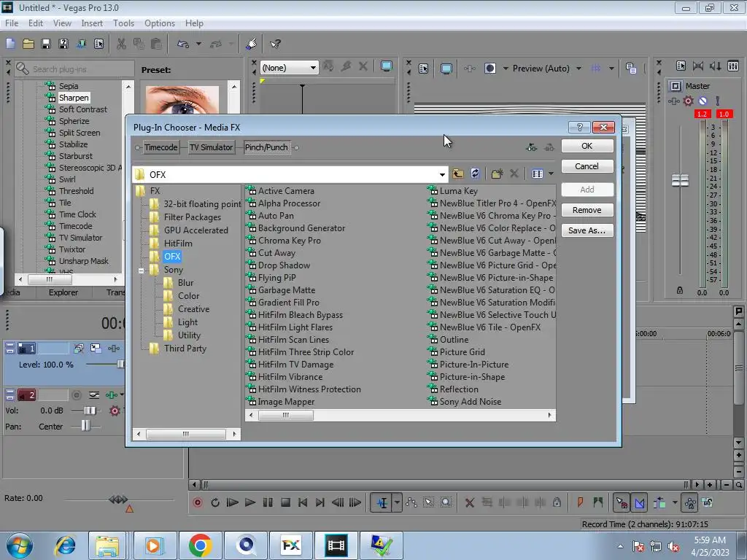This screenshot has height=560, width=747.
Task: Toggle Master fader lock icon
Action: click(680, 290)
